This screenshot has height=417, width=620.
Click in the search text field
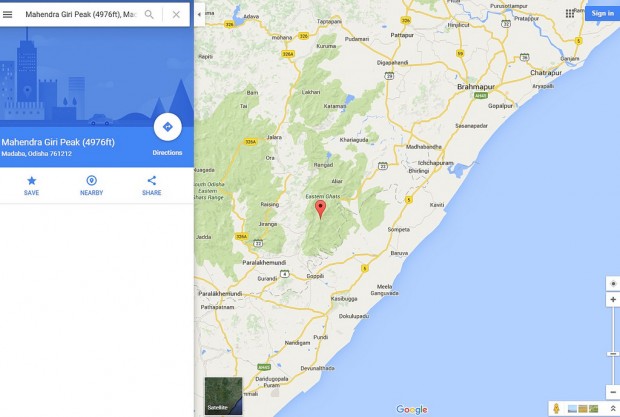click(x=81, y=15)
